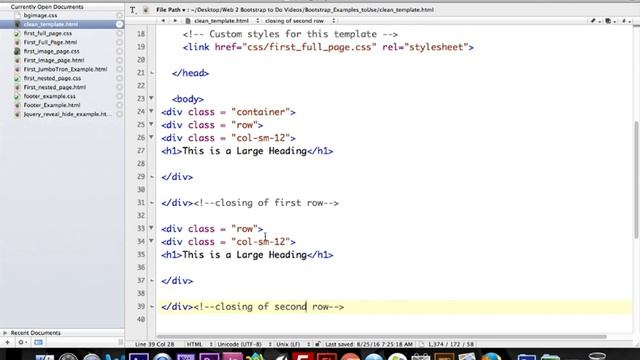Click the lock icon in the status bar
Image resolution: width=640 pixels, height=360 pixels.
point(318,344)
